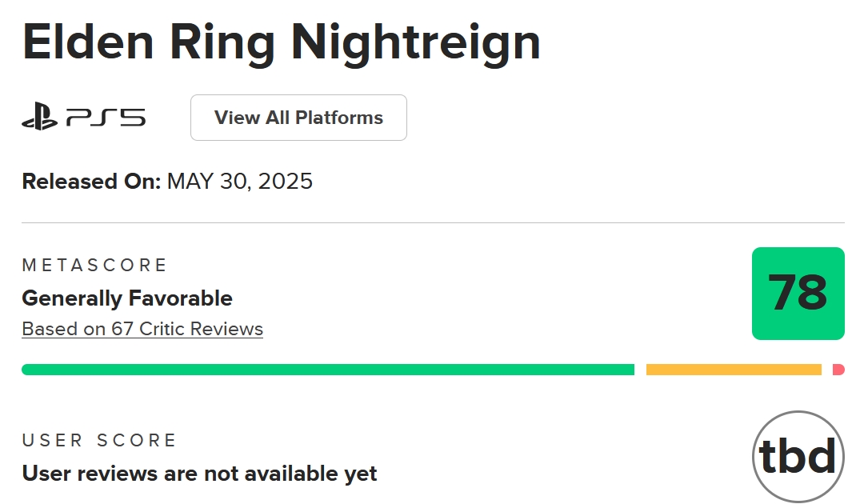Click the green 78 Metascore badge

(x=798, y=293)
